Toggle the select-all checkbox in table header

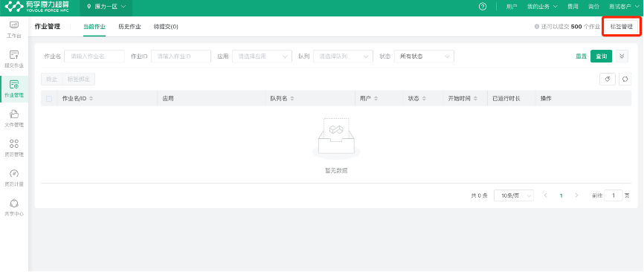tap(49, 99)
